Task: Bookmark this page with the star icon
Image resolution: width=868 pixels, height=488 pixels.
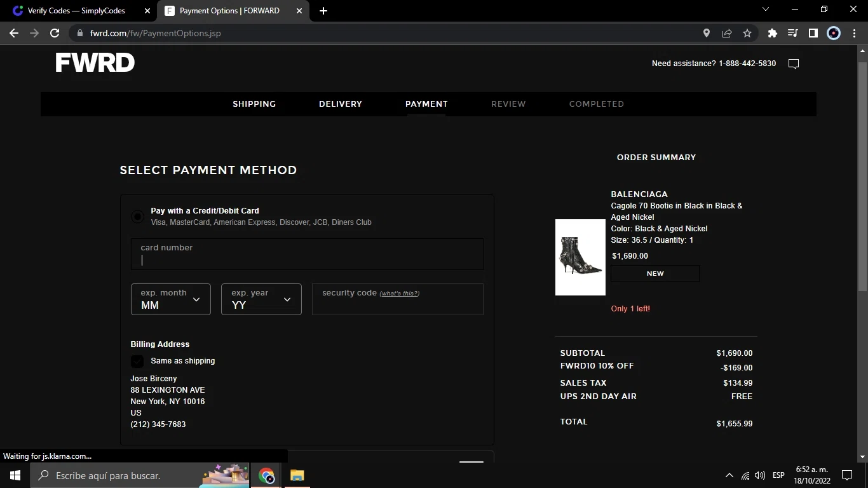Action: point(747,33)
